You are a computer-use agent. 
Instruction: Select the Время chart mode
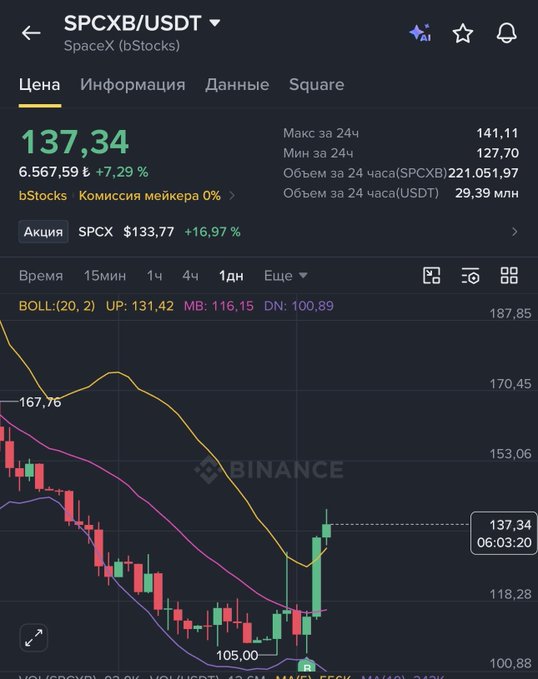click(x=41, y=275)
